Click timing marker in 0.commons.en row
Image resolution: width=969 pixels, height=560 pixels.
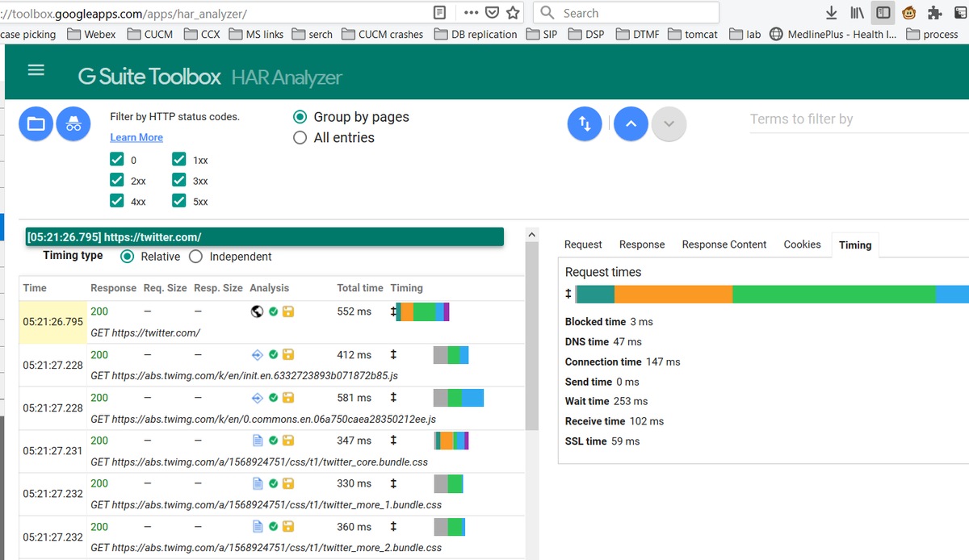tap(393, 398)
